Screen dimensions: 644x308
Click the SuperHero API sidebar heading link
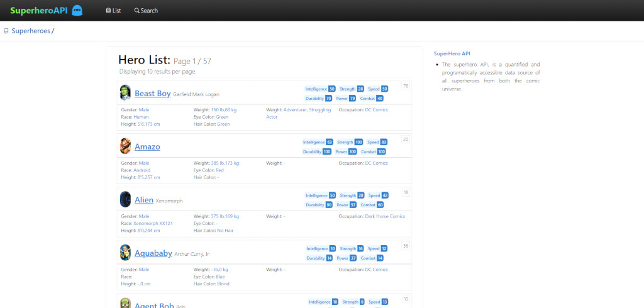(452, 54)
